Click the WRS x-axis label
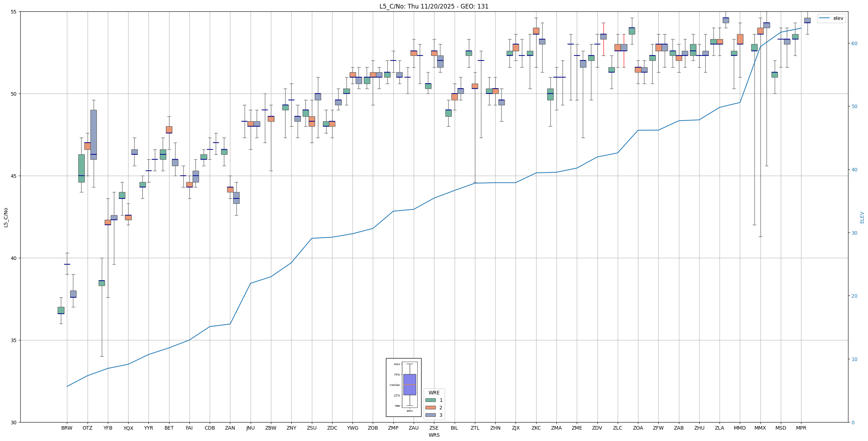 (434, 435)
